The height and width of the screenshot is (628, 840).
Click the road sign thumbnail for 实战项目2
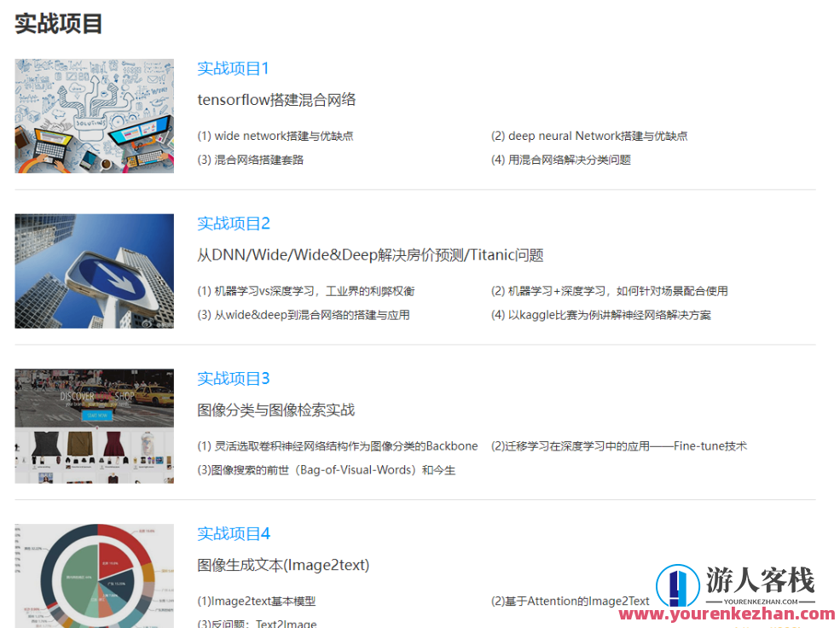coord(94,270)
